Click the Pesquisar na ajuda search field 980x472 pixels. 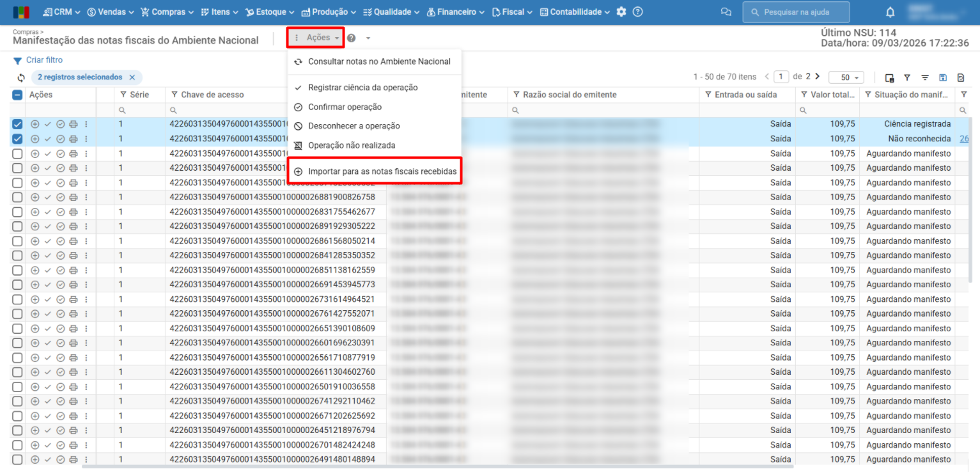point(796,12)
